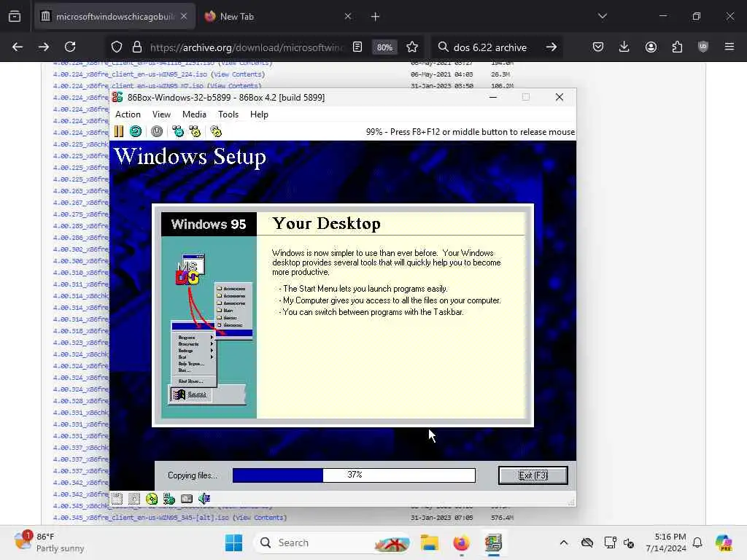Click the sound speaker status icon
Viewport: 747px width, 560px height.
(204, 499)
